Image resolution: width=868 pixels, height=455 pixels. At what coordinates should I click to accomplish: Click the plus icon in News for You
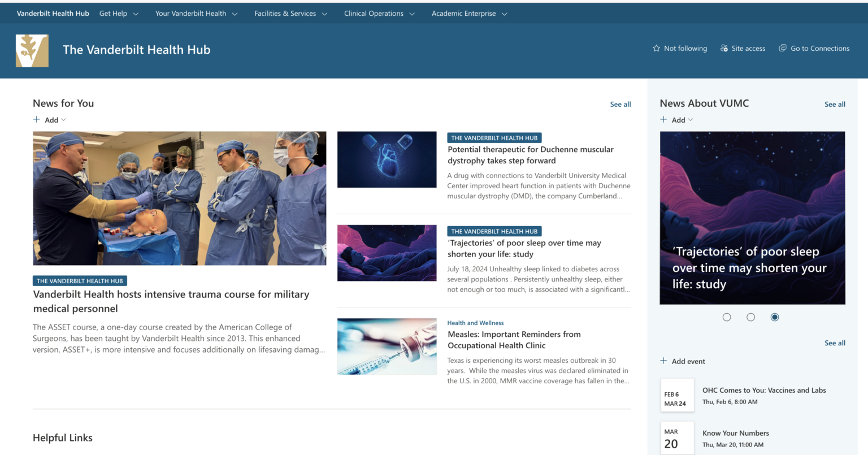coord(37,120)
